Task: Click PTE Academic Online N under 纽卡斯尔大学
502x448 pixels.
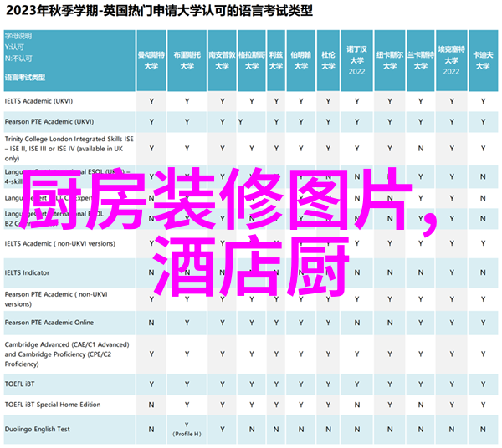Action: [x=390, y=323]
